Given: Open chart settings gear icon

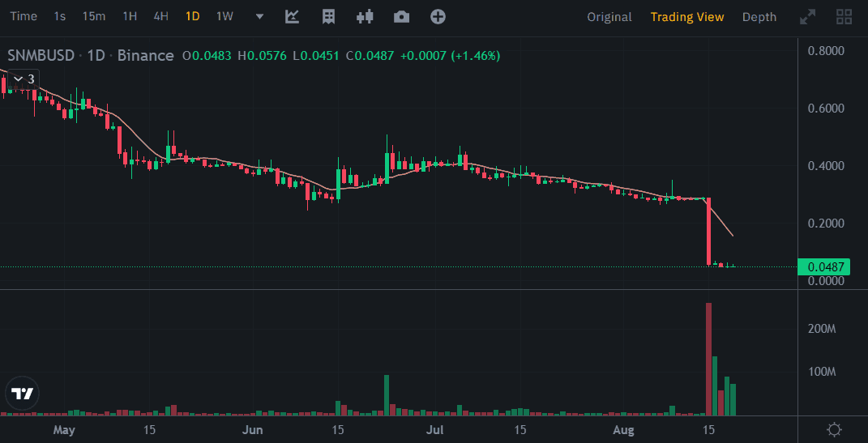Looking at the screenshot, I should 833,429.
